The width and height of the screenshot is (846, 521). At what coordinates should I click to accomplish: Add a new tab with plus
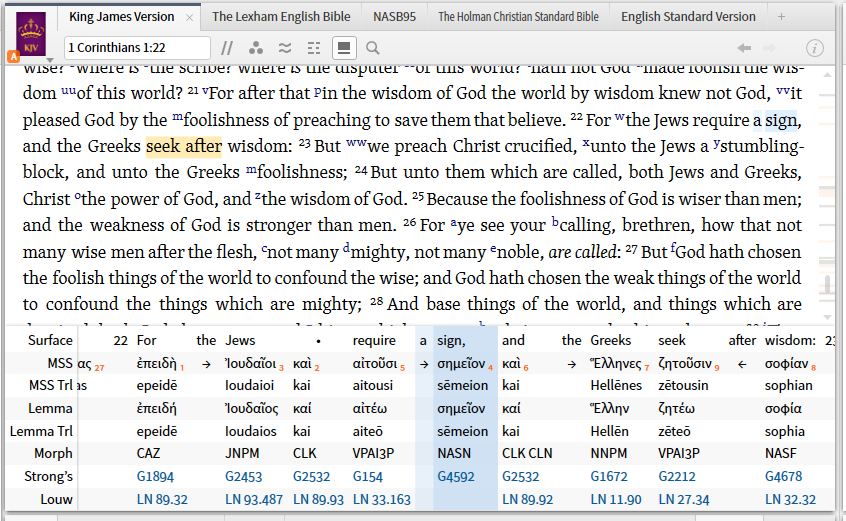point(781,17)
